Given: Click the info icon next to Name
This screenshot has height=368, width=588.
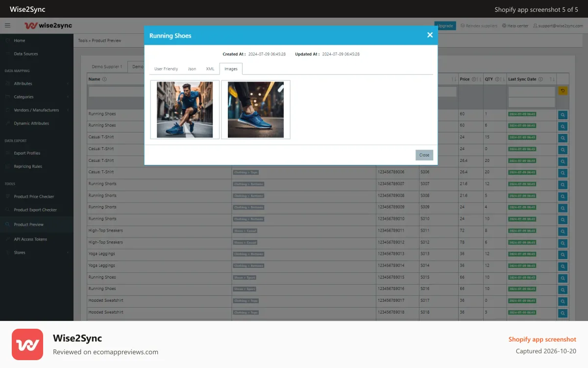Looking at the screenshot, I should tap(104, 79).
